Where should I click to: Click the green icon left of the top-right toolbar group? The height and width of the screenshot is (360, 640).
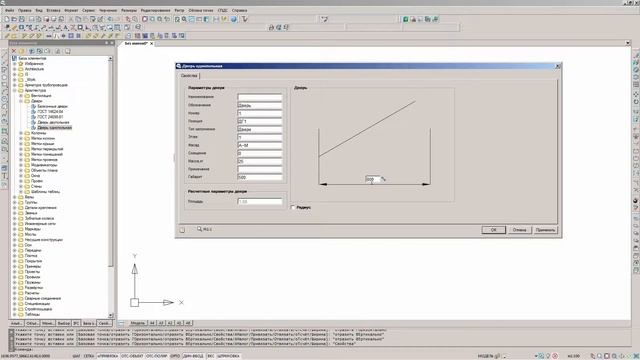pyautogui.click(x=406, y=19)
